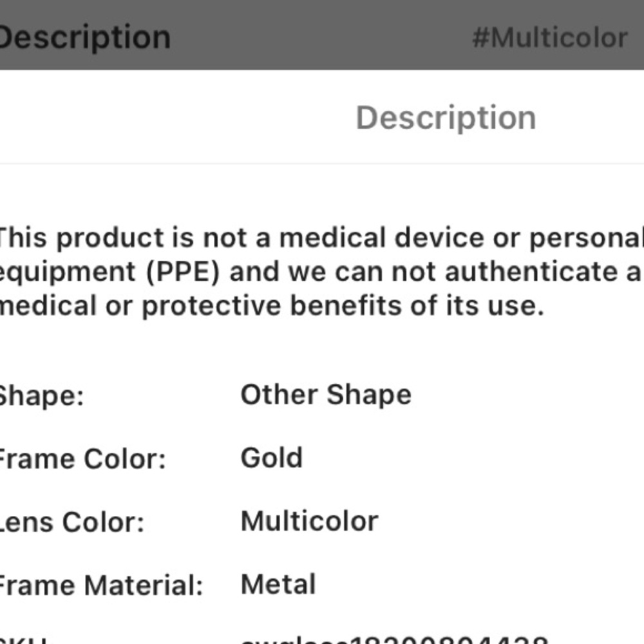This screenshot has height=644, width=644.
Task: Select the 'Gold' frame color value
Action: pyautogui.click(x=271, y=458)
